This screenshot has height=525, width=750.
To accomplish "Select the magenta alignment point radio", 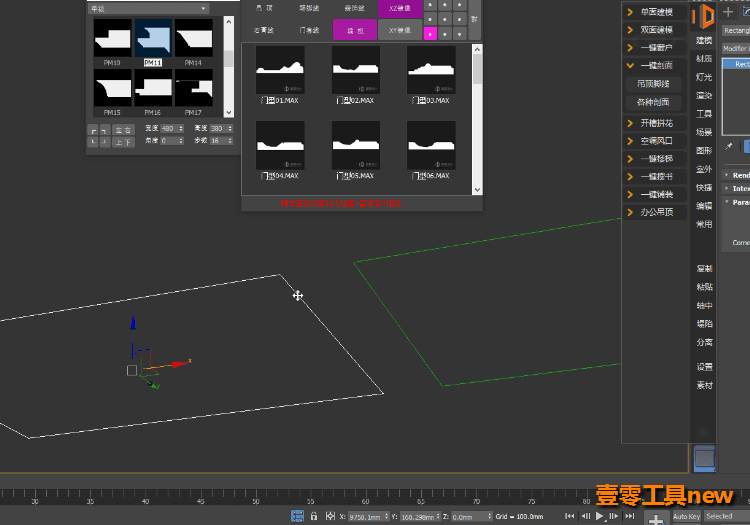I will point(430,34).
